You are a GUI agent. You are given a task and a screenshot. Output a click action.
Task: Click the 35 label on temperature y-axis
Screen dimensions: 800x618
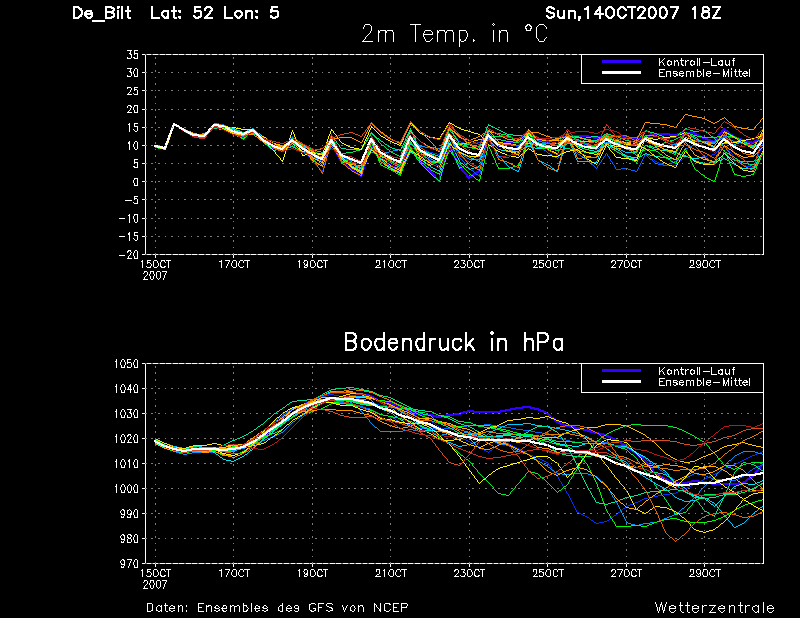click(x=131, y=56)
